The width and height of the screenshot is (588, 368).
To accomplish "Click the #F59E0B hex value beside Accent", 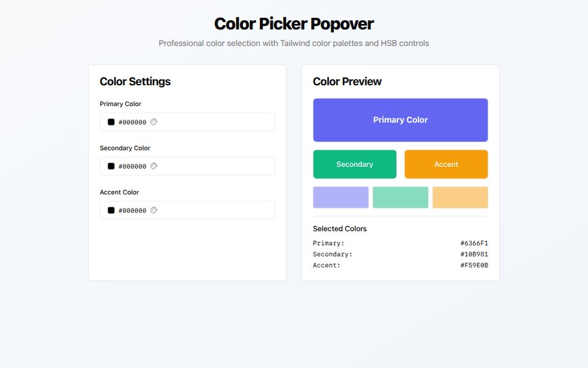I will click(474, 265).
